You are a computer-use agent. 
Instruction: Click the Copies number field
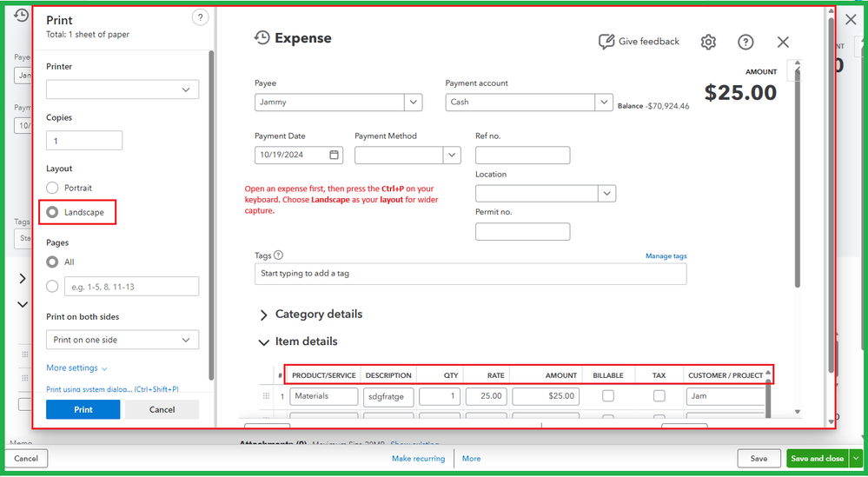[x=84, y=141]
